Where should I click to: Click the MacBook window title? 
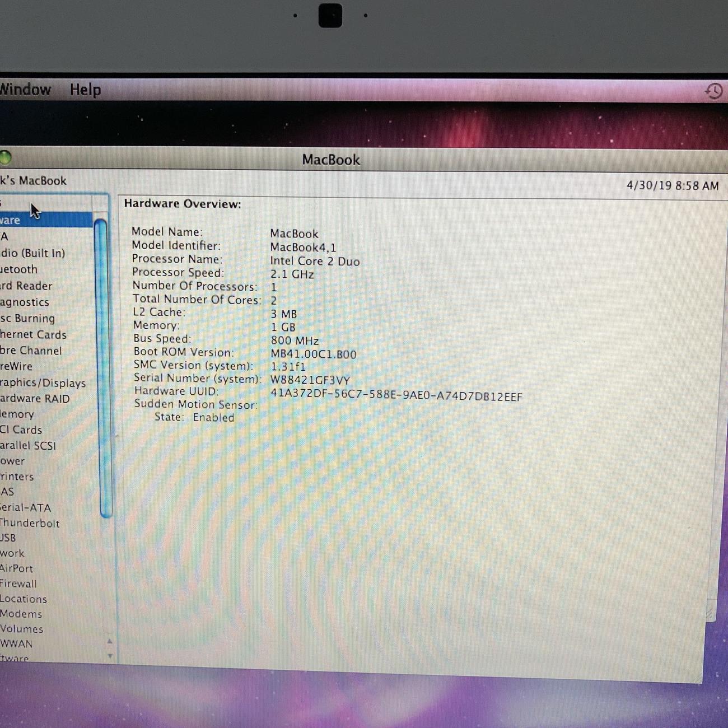[331, 160]
